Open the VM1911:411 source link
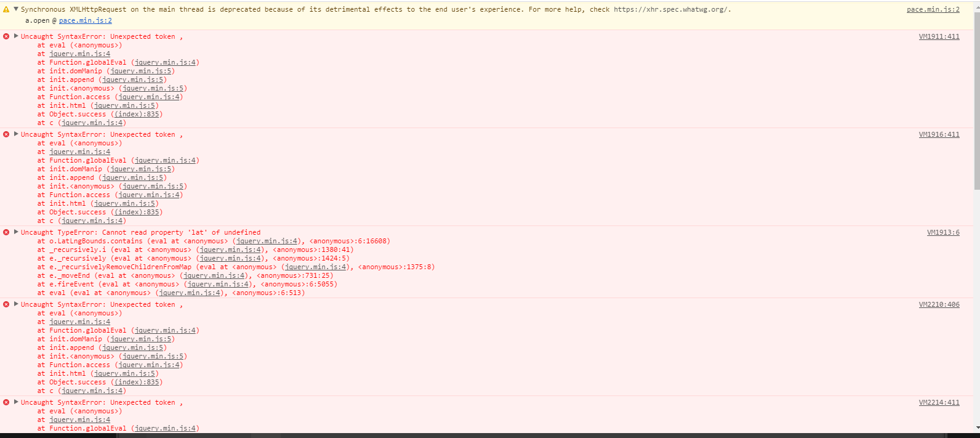 (939, 36)
